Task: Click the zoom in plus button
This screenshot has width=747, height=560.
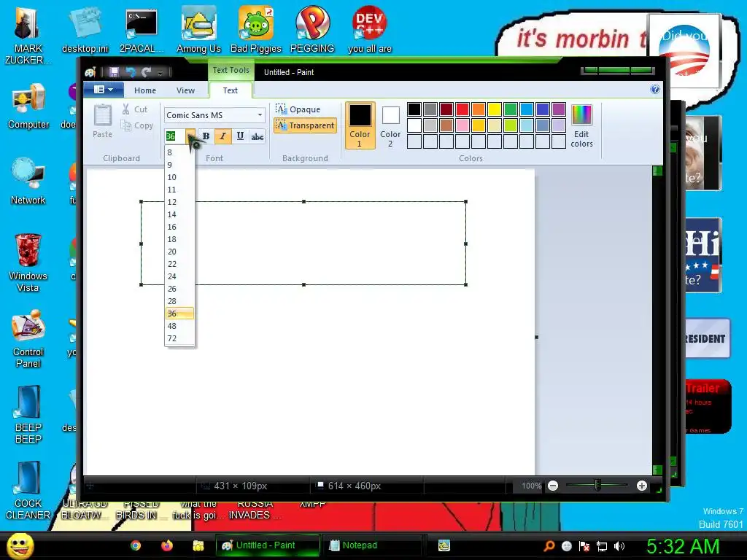Action: pyautogui.click(x=642, y=486)
